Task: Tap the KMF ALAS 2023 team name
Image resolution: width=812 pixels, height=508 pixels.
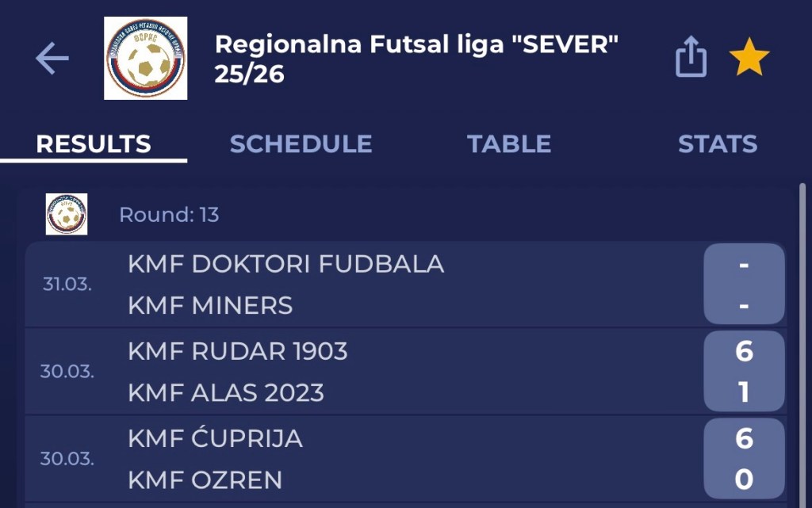Action: point(226,392)
